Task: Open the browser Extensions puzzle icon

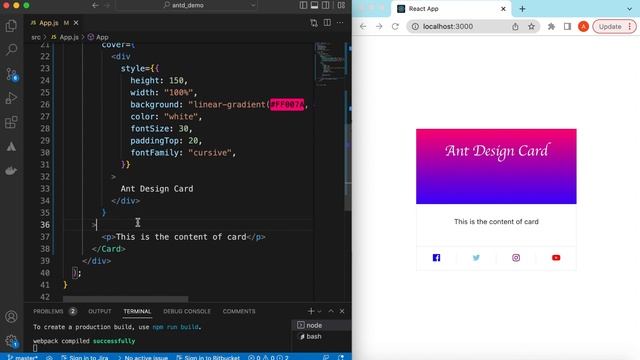Action: click(551, 27)
